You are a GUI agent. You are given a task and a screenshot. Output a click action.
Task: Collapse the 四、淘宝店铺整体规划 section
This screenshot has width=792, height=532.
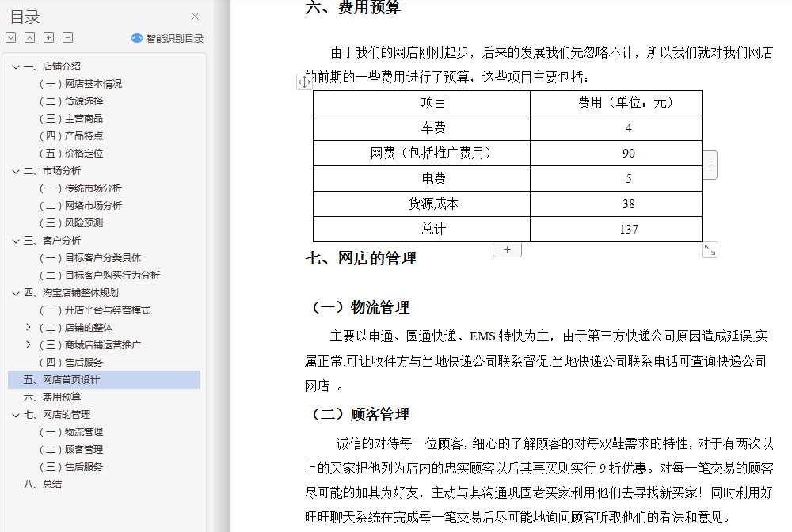pos(16,293)
